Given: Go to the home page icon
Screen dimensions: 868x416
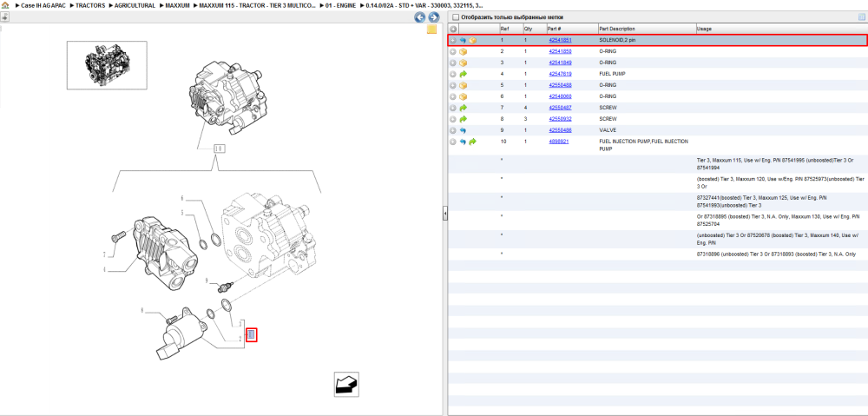Looking at the screenshot, I should coord(5,5).
